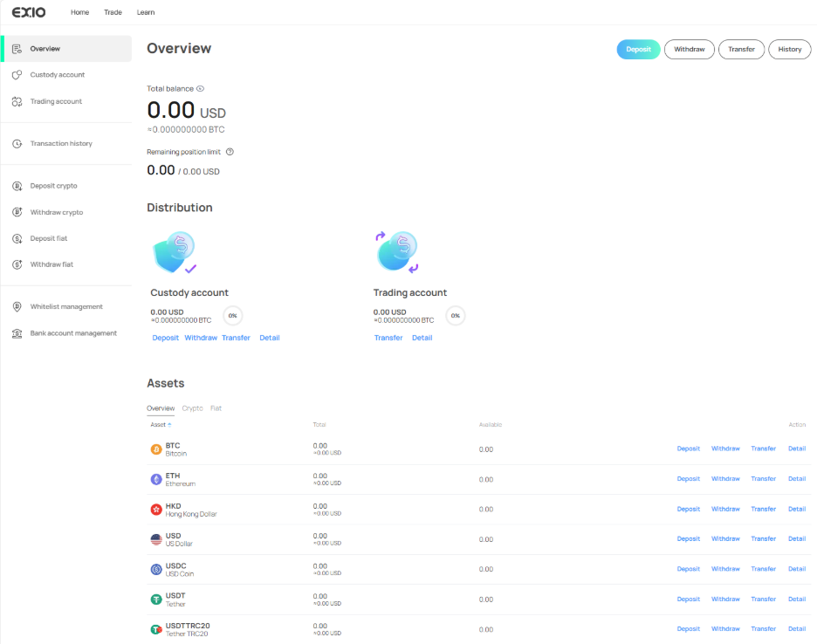Switch to the Fiat assets tab
The height and width of the screenshot is (644, 817).
pyautogui.click(x=216, y=408)
